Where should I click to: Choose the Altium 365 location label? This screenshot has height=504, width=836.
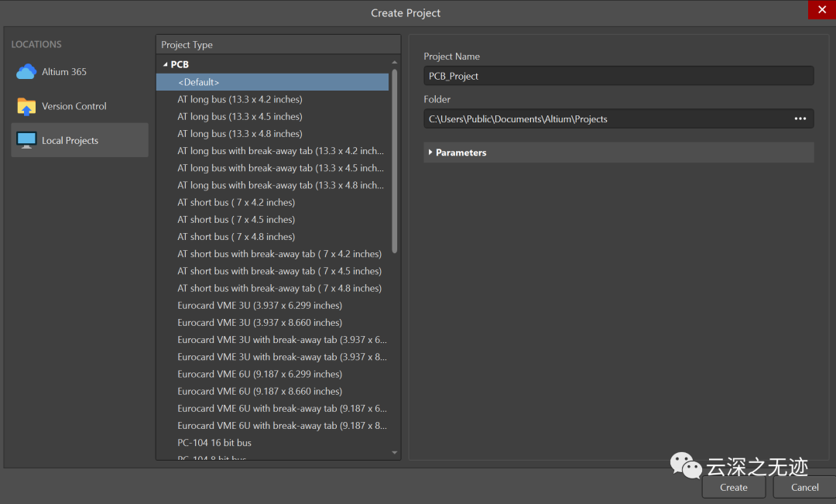[x=64, y=71]
